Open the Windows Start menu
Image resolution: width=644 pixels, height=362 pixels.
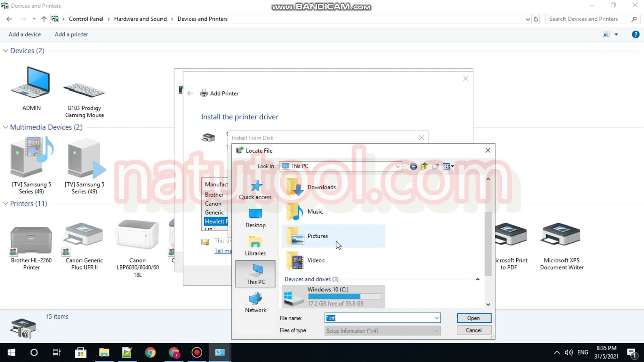click(11, 352)
